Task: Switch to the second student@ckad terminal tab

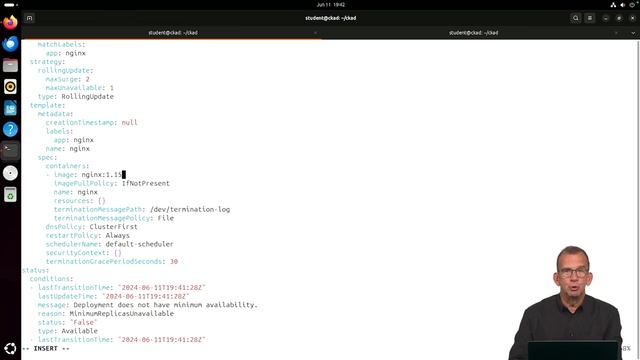Action: click(473, 33)
